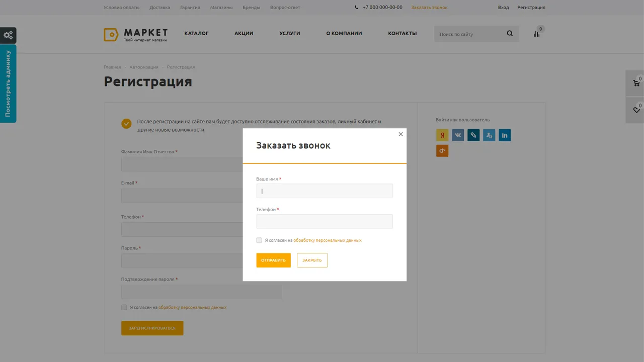
Task: Click the Yandex login icon
Action: click(x=442, y=135)
